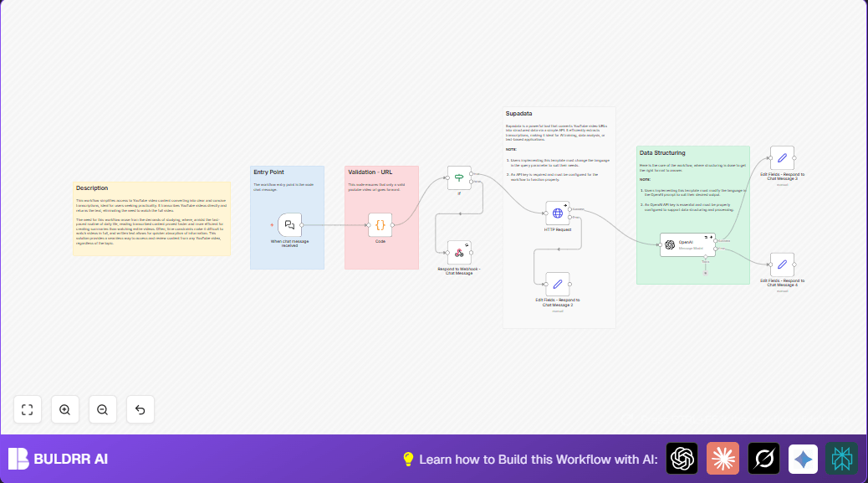
Task: Click the yellow Description sticky note
Action: [151, 218]
